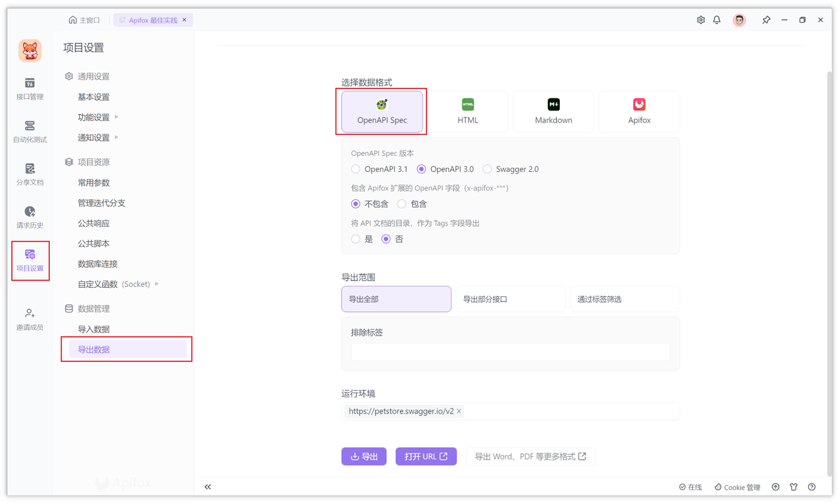This screenshot has height=504, width=839.
Task: Switch to Apifox 最佳实践 tab
Action: pos(153,20)
